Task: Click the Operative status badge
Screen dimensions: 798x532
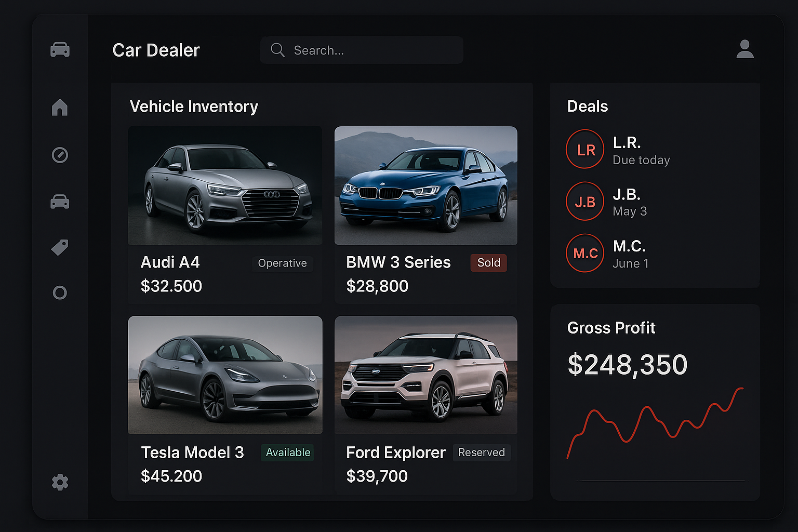Action: [283, 263]
